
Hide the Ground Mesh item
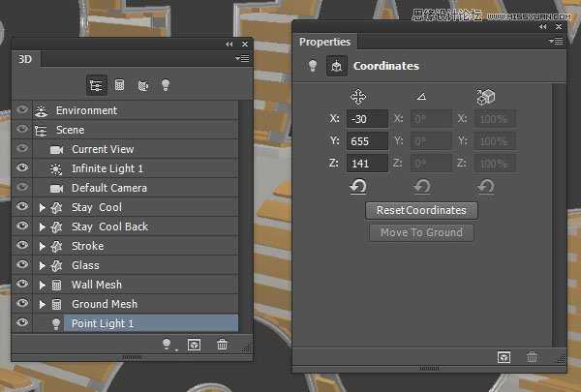pyautogui.click(x=22, y=303)
